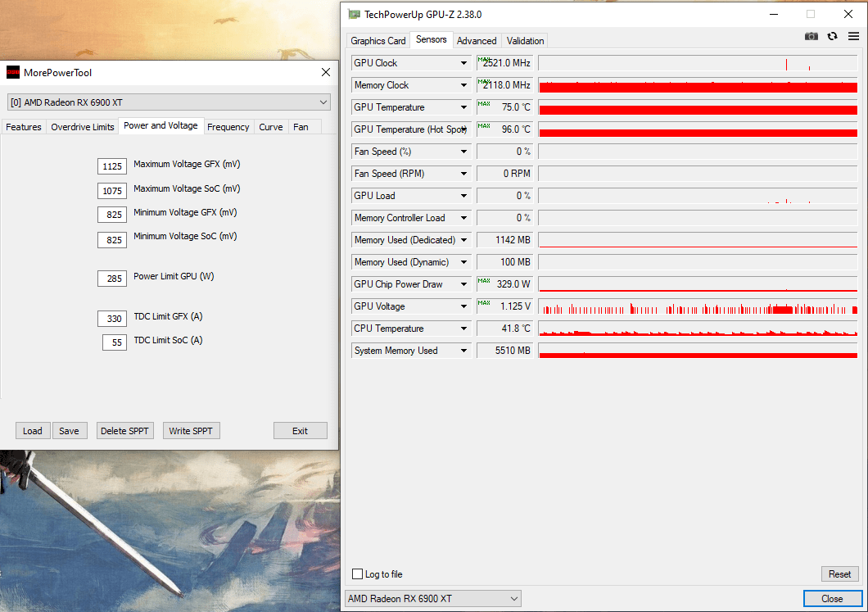Image resolution: width=868 pixels, height=612 pixels.
Task: Click the GPU-Z title bar app icon
Action: 354,15
